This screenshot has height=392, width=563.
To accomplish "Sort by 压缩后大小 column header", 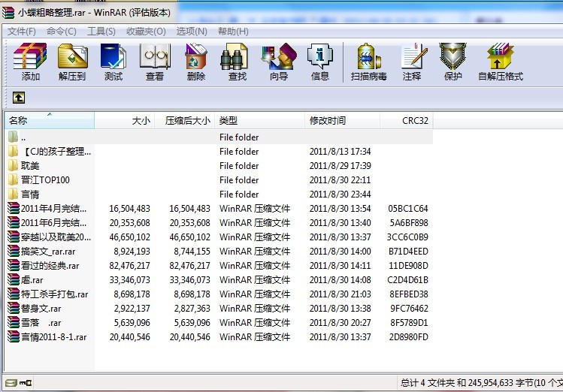I will coord(185,120).
